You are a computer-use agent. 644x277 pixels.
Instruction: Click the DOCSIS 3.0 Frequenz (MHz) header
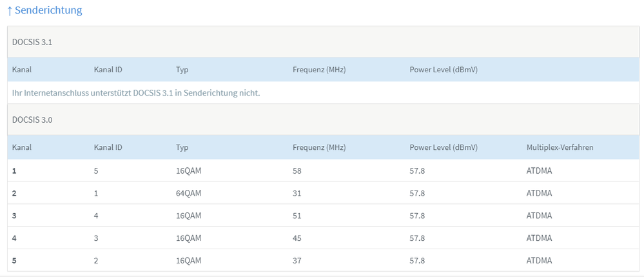pos(319,147)
